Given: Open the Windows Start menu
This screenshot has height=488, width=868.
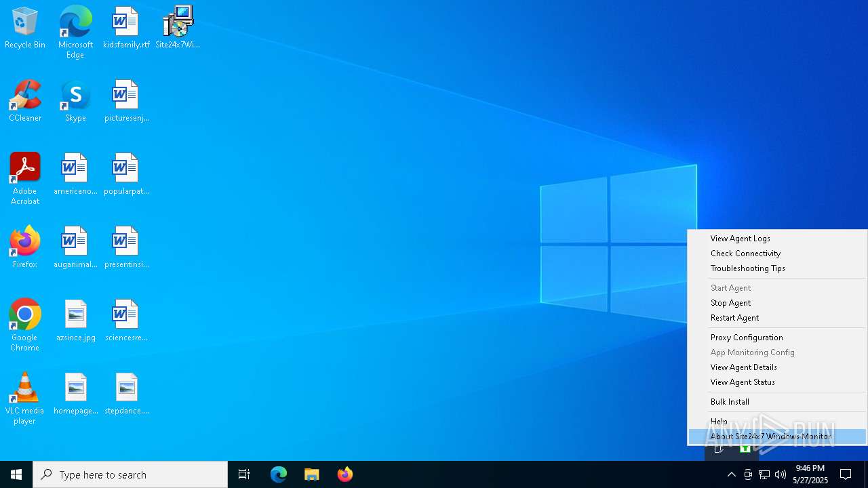Looking at the screenshot, I should [16, 474].
